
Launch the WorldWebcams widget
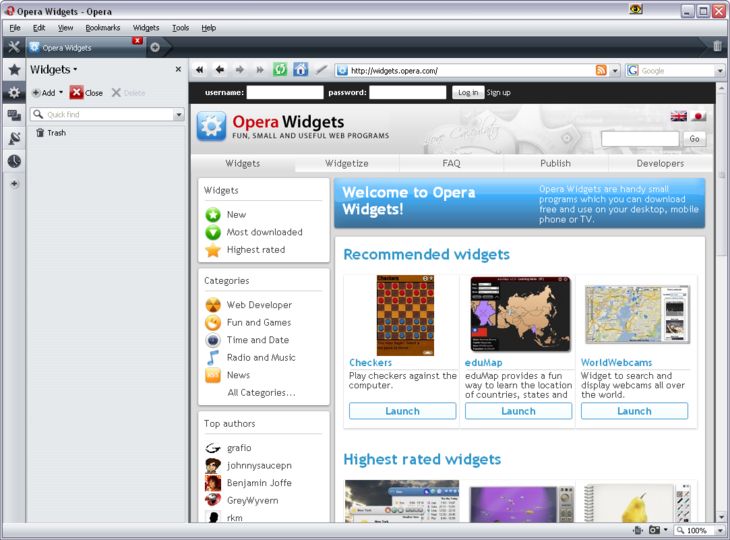634,411
